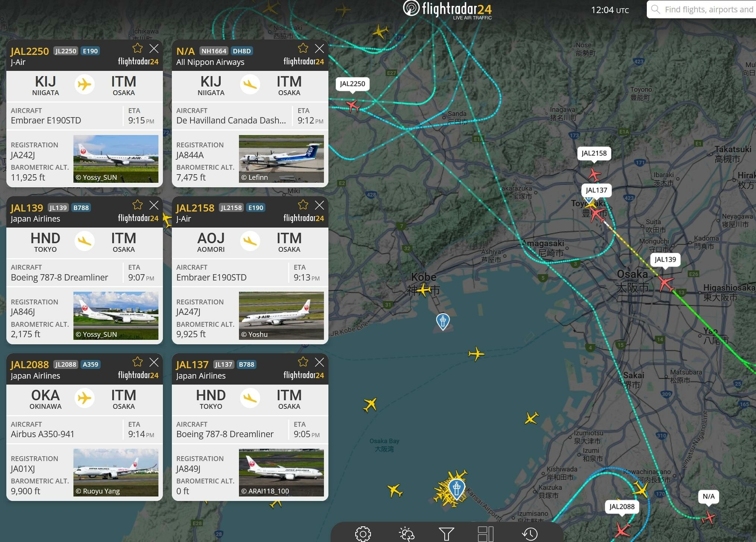Click the flightradar24 logo at top
Screen dimensions: 756x542
tap(447, 10)
